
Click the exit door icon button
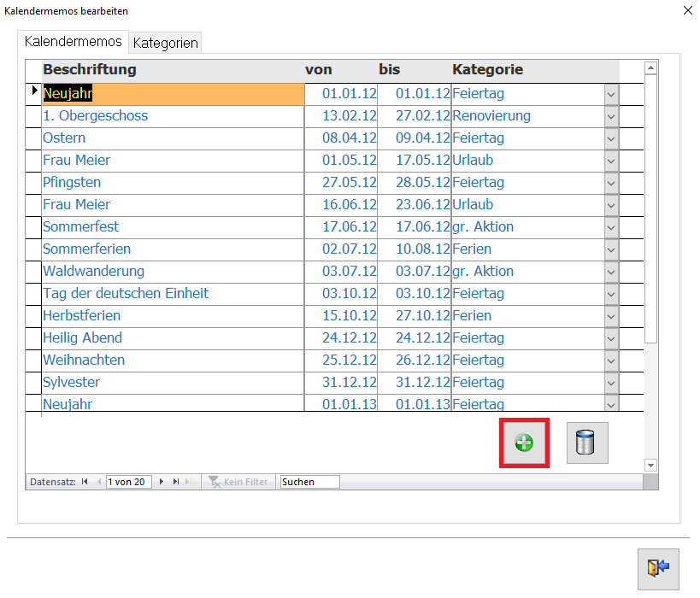[657, 568]
